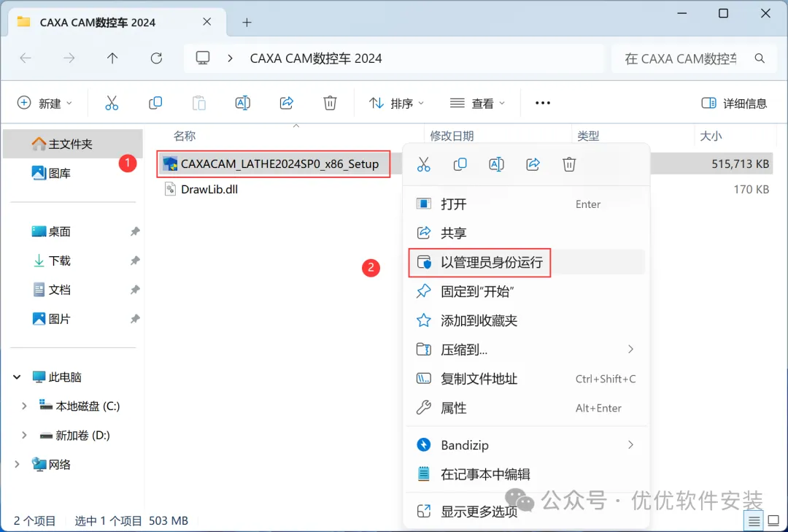Sort by the 修改日期 column header
This screenshot has height=532, width=788.
pyautogui.click(x=452, y=136)
